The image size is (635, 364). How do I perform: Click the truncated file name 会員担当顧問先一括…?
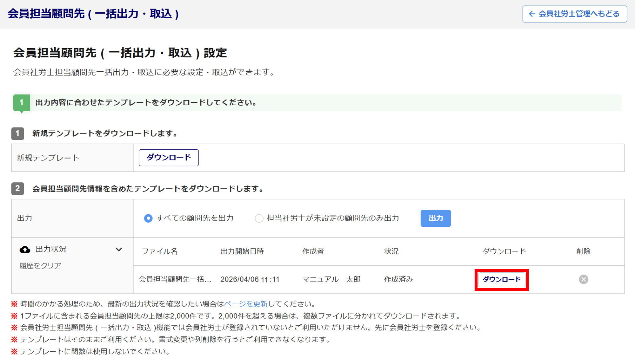175,279
